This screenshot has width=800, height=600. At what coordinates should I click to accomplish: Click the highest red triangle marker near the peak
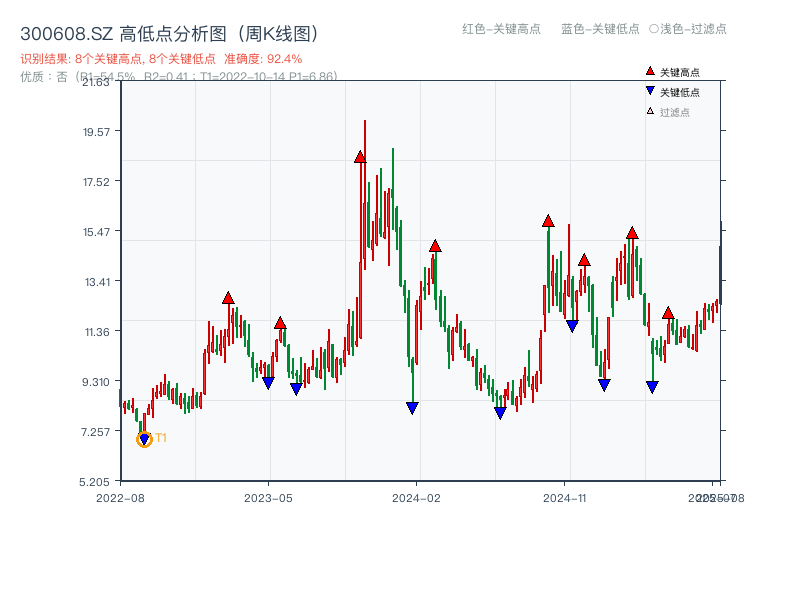[362, 156]
